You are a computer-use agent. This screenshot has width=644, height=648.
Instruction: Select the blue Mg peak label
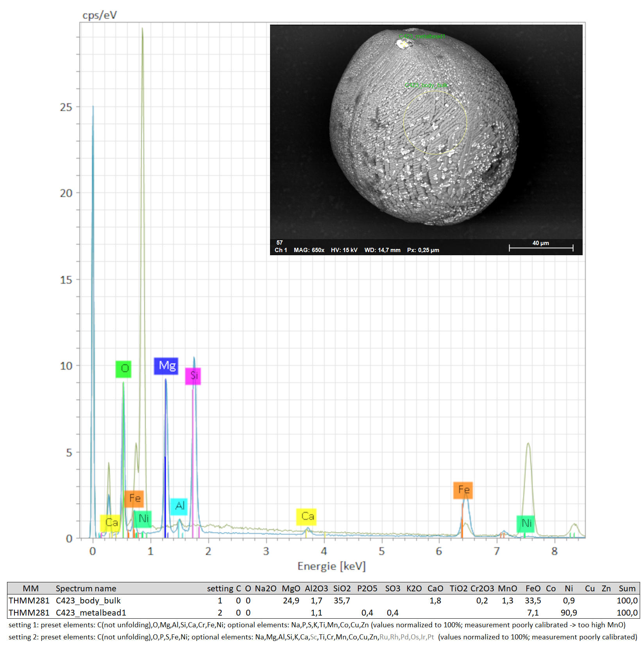tap(166, 366)
